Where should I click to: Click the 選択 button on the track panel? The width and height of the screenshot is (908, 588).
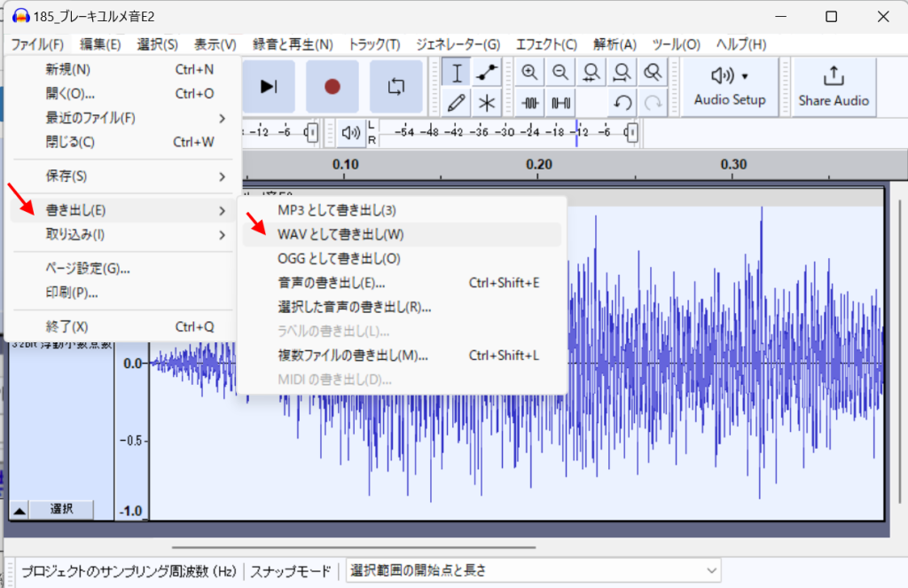click(x=61, y=509)
